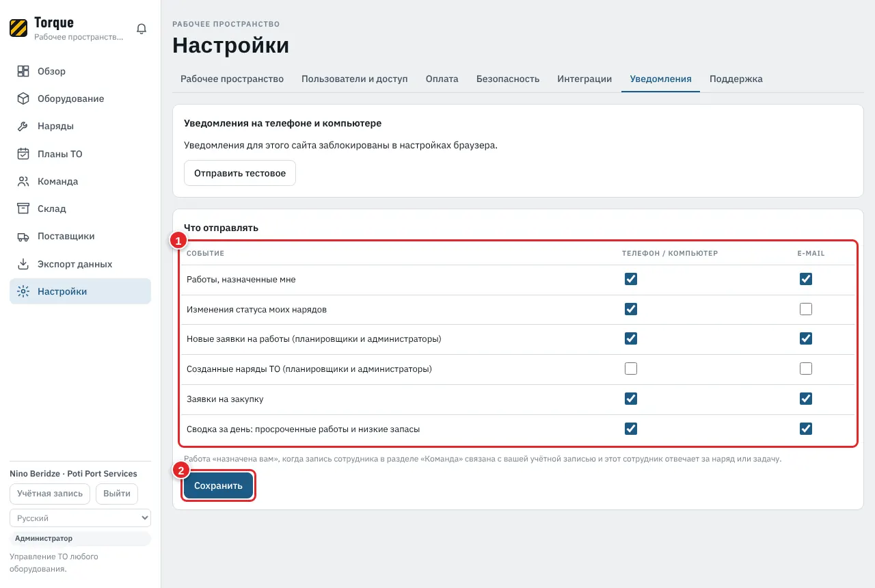The height and width of the screenshot is (588, 875).
Task: Log out with the Выйти button
Action: click(117, 494)
